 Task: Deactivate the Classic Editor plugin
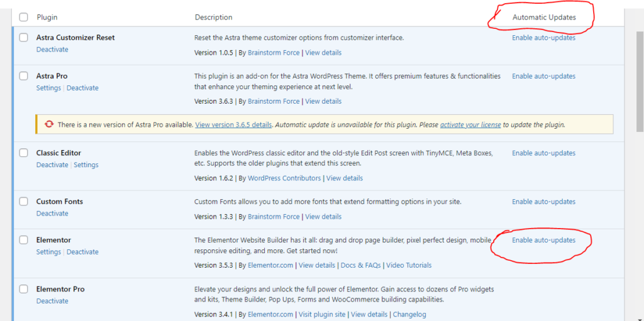[x=52, y=165]
